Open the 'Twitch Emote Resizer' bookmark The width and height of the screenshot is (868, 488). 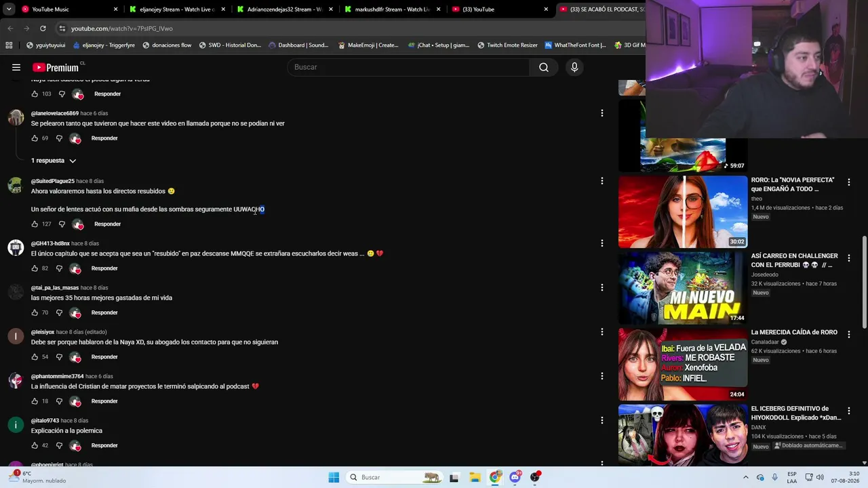click(x=507, y=45)
